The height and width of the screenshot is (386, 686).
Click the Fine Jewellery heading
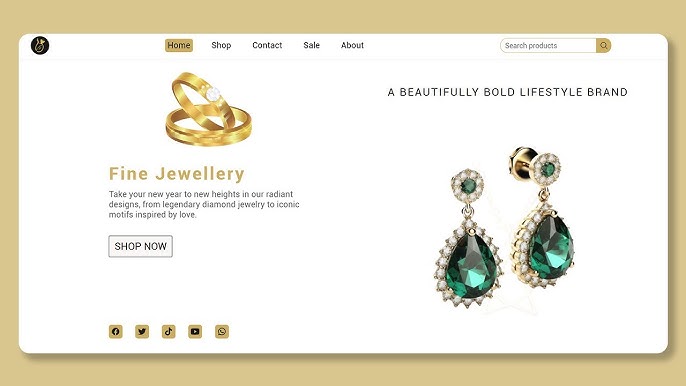coord(177,174)
